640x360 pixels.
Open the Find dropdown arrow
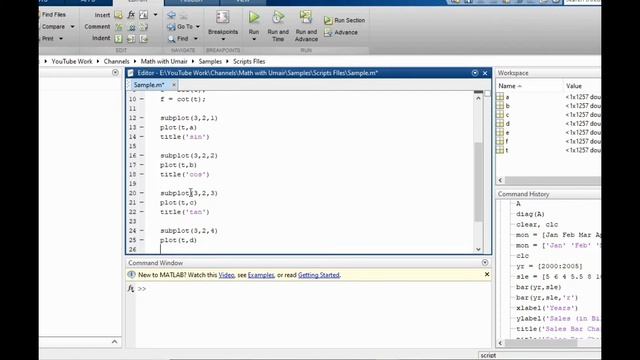pyautogui.click(x=196, y=39)
